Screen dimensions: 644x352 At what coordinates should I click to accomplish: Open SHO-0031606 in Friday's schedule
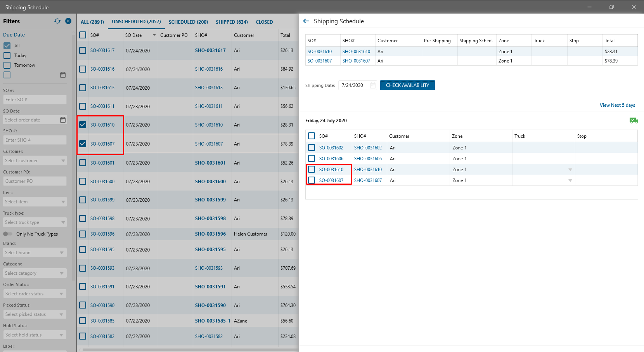(368, 159)
